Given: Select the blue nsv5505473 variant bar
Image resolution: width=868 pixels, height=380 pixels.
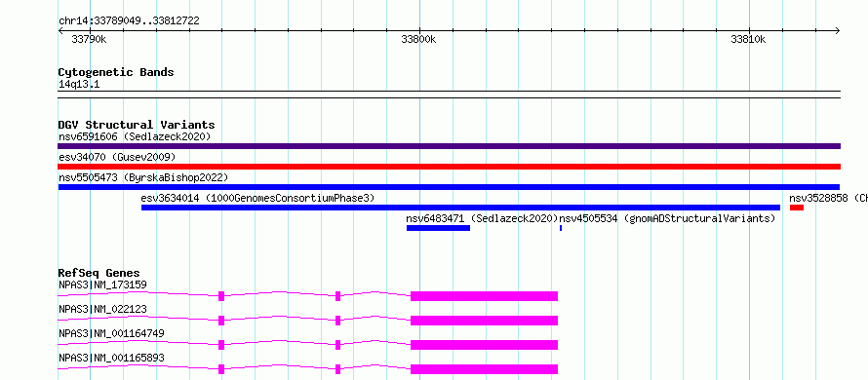Looking at the screenshot, I should [x=449, y=187].
